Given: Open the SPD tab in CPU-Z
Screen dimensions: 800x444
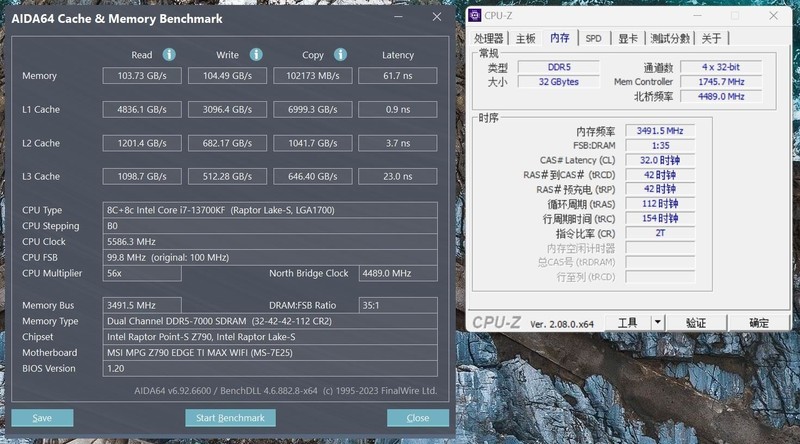Looking at the screenshot, I should (x=593, y=38).
